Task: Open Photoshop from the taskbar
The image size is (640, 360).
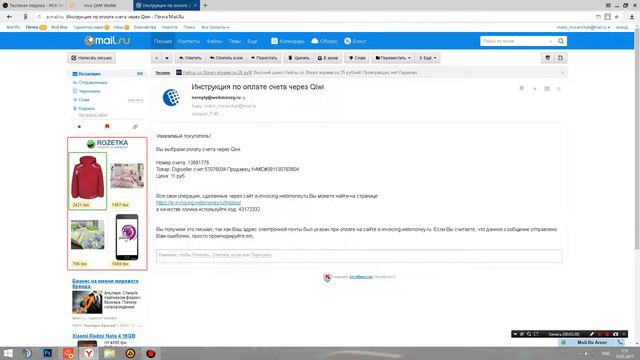Action: [48, 353]
